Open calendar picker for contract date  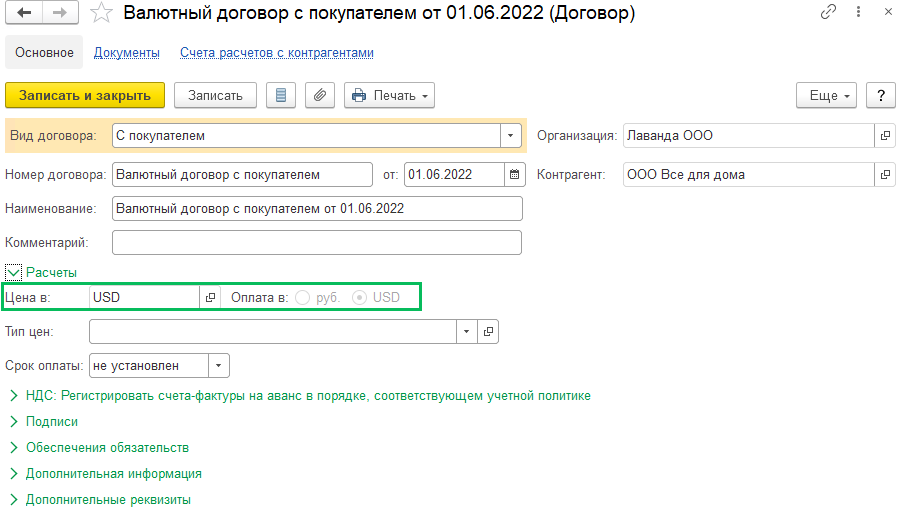click(514, 174)
